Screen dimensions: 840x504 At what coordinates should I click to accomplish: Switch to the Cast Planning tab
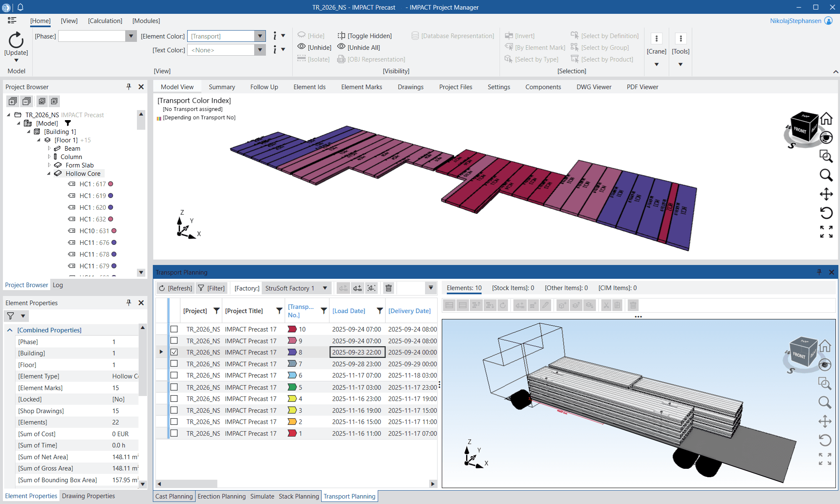coord(174,496)
